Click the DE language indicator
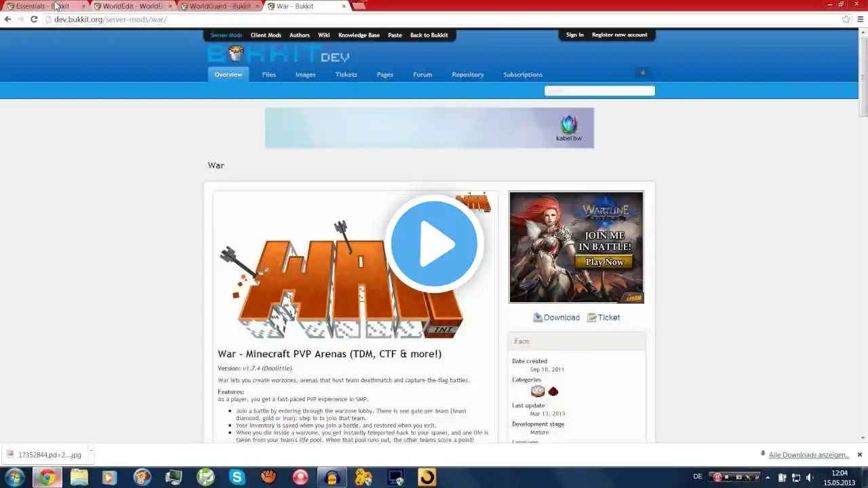The height and width of the screenshot is (488, 868). [x=698, y=476]
